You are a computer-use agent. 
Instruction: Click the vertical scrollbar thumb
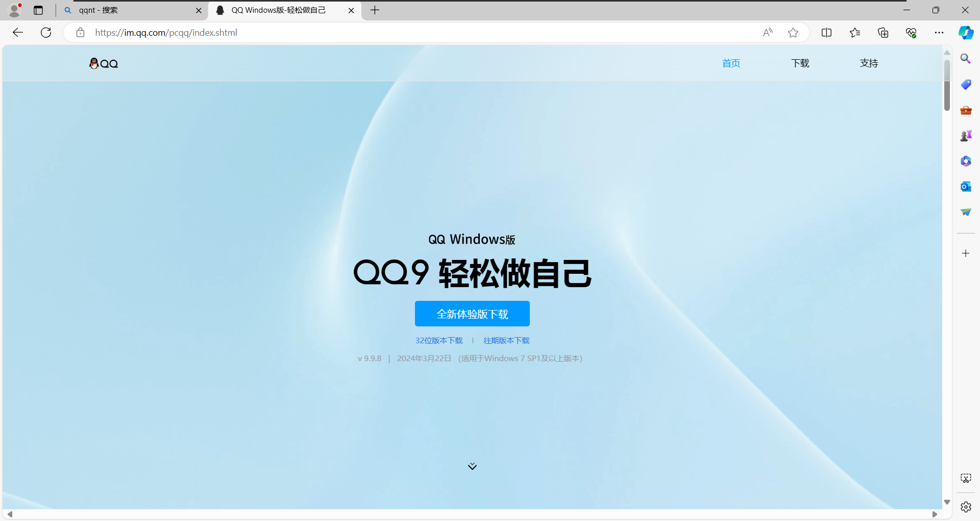coord(947,86)
